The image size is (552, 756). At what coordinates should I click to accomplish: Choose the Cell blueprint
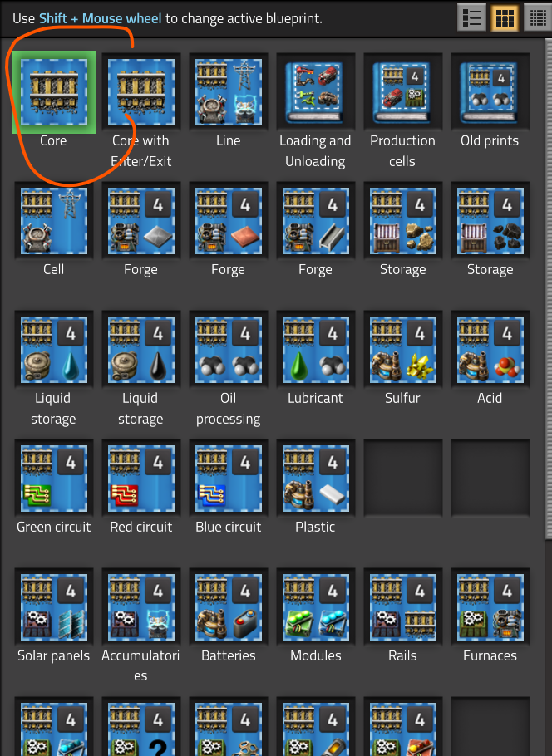tap(54, 221)
